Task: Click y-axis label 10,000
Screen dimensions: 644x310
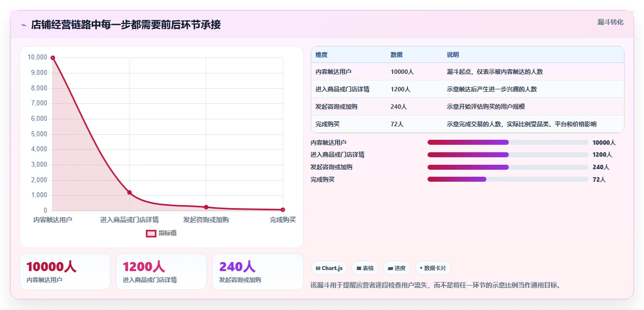Action: pos(37,57)
